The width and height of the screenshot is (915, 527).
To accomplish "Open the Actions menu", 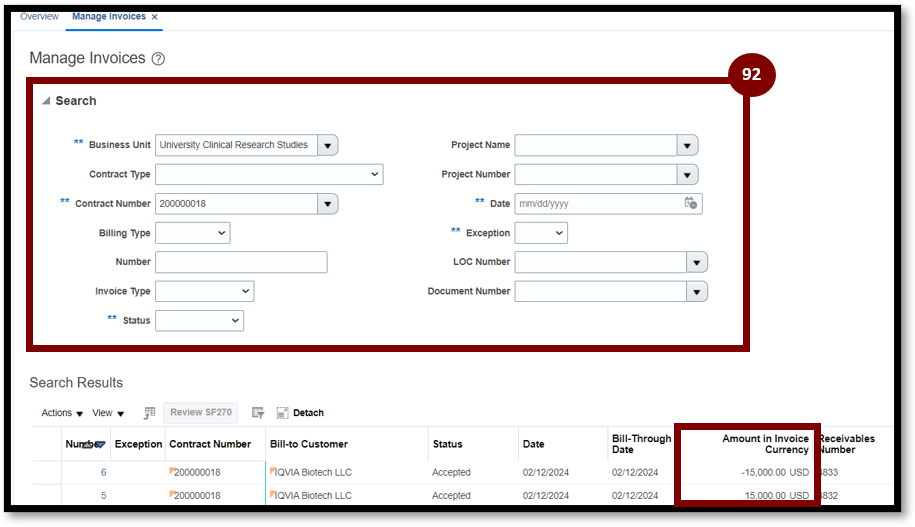I will (x=62, y=413).
